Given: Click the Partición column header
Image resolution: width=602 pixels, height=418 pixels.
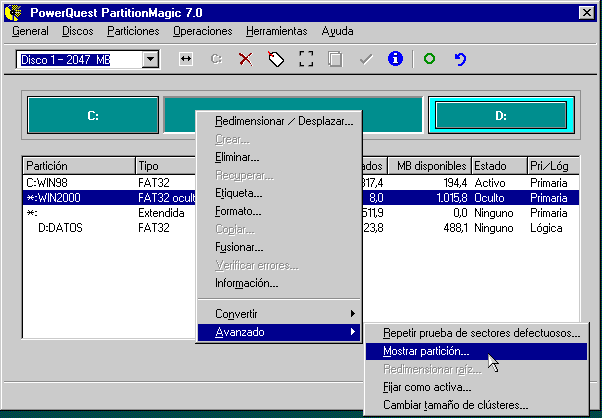Looking at the screenshot, I should 79,166.
